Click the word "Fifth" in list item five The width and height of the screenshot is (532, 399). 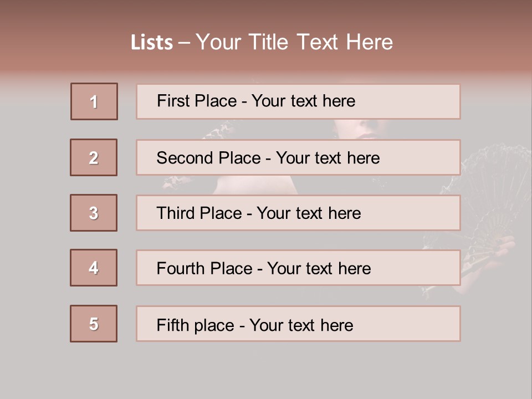click(173, 325)
